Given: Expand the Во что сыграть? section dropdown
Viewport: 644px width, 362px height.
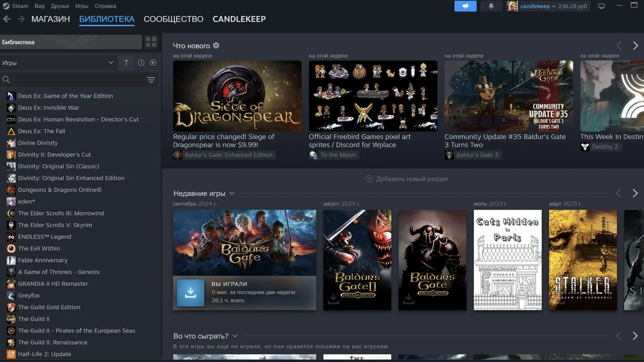Looking at the screenshot, I should 235,336.
